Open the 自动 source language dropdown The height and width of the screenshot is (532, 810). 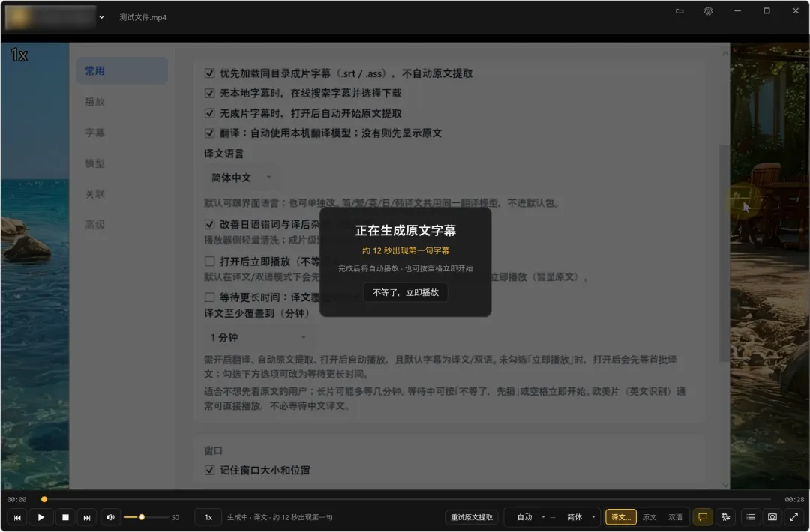[529, 517]
